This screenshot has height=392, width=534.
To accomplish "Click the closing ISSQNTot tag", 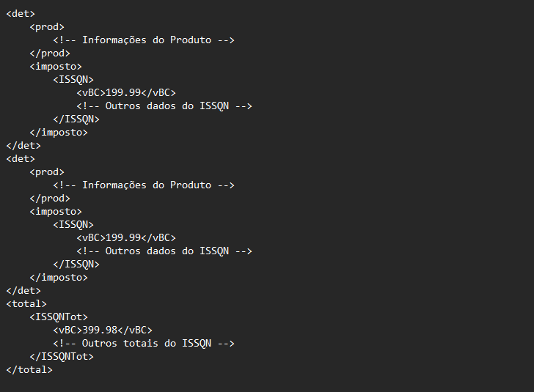I will click(x=62, y=356).
